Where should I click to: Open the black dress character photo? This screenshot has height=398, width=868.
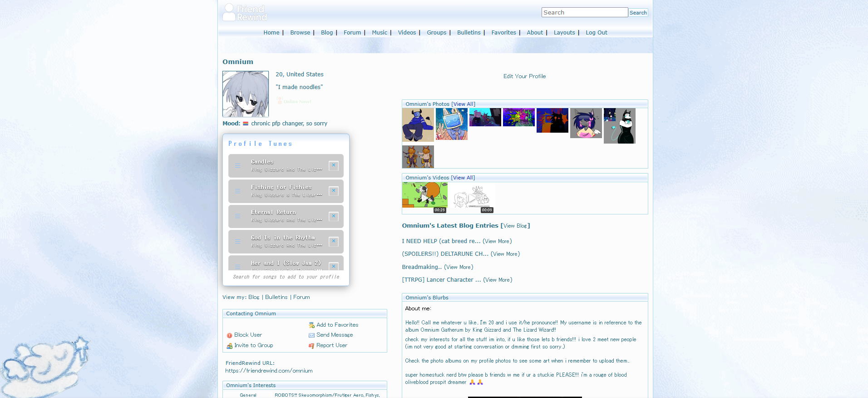(620, 126)
